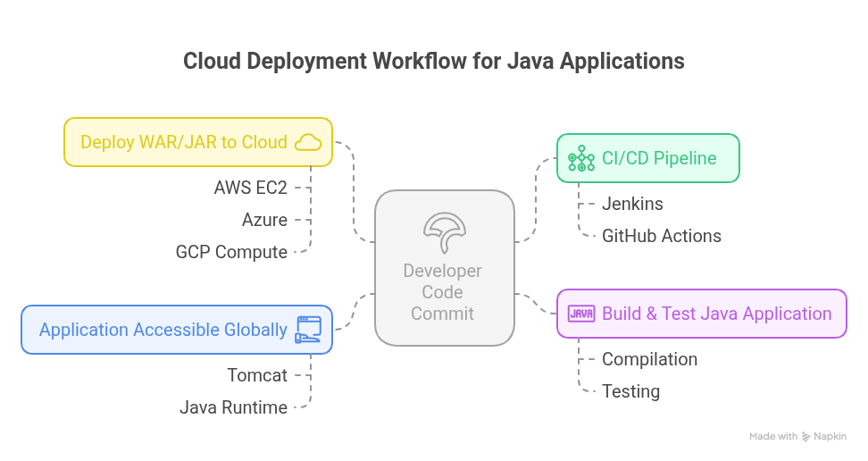This screenshot has width=868, height=461.
Task: Click the cloud icon in the Deploy box
Action: (x=308, y=142)
